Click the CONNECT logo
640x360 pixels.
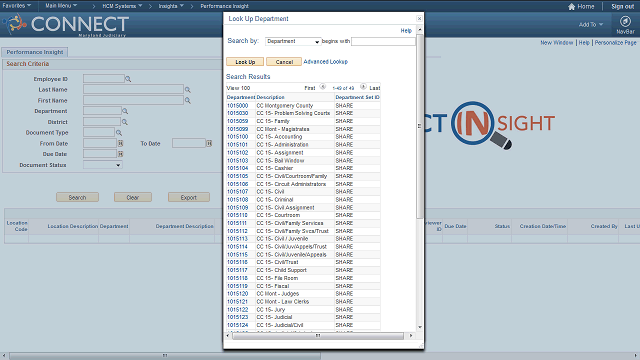pos(67,24)
